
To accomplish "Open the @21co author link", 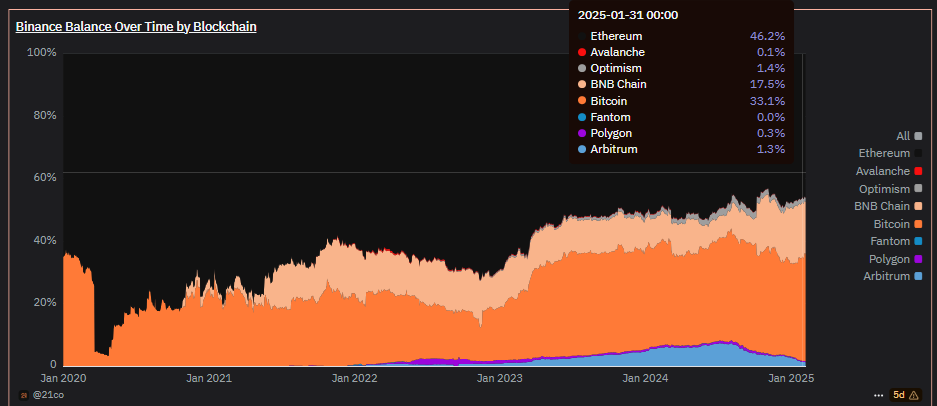I will (48, 395).
